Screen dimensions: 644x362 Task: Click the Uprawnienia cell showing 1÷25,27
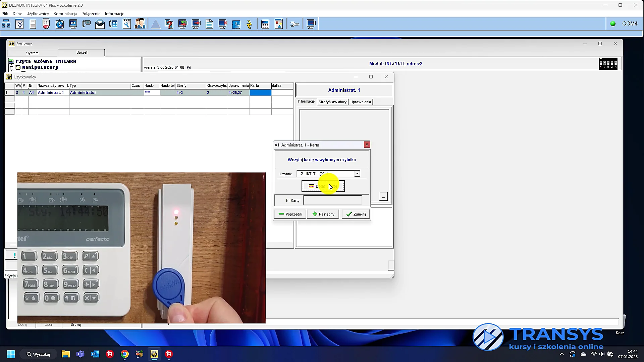coord(239,93)
